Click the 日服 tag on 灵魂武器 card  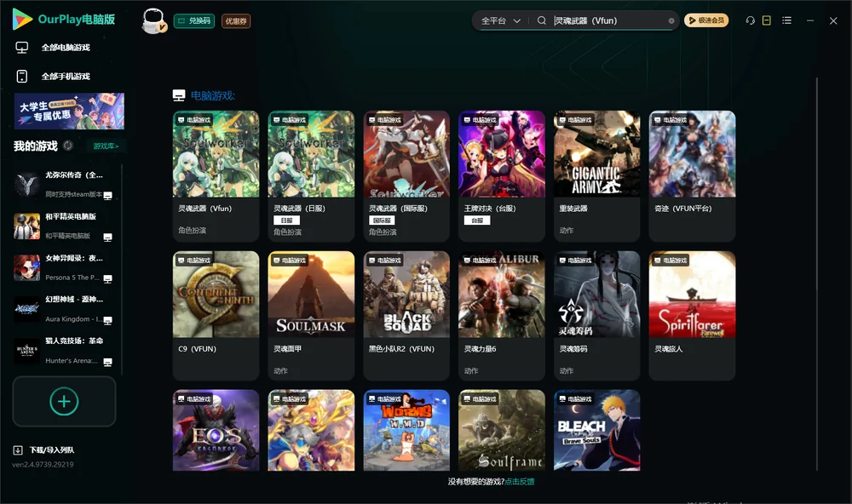[x=286, y=220]
